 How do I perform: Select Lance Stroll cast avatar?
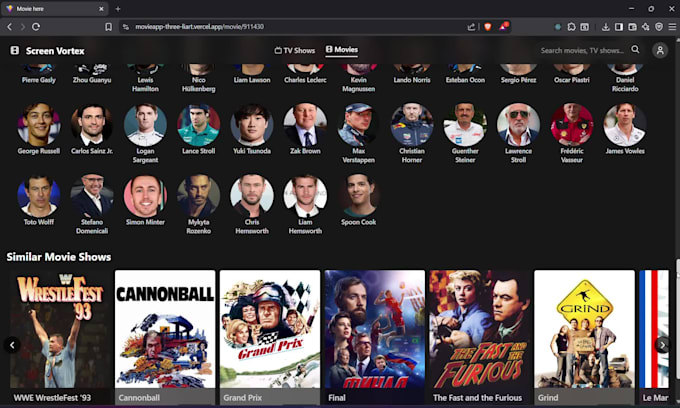click(199, 124)
